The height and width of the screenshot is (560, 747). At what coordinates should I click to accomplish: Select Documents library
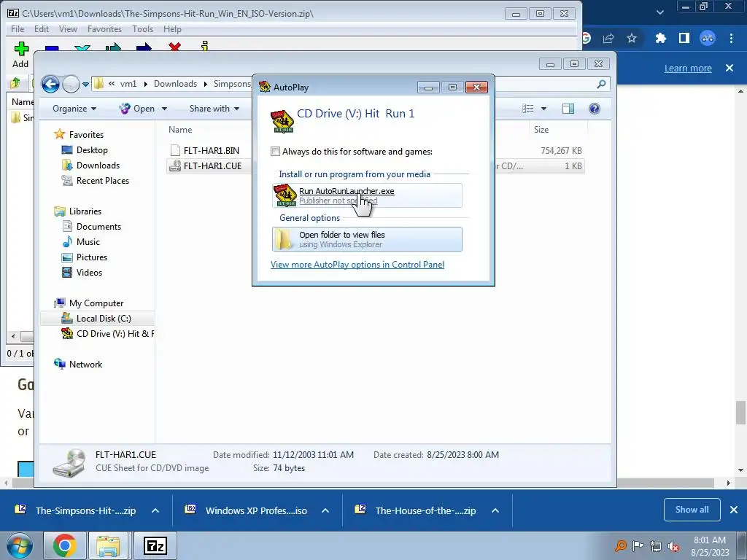pos(98,227)
